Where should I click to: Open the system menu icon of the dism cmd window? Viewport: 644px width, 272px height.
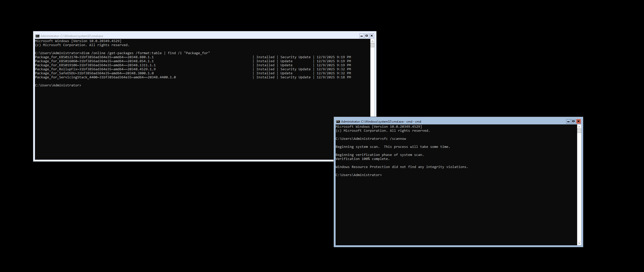coord(37,36)
